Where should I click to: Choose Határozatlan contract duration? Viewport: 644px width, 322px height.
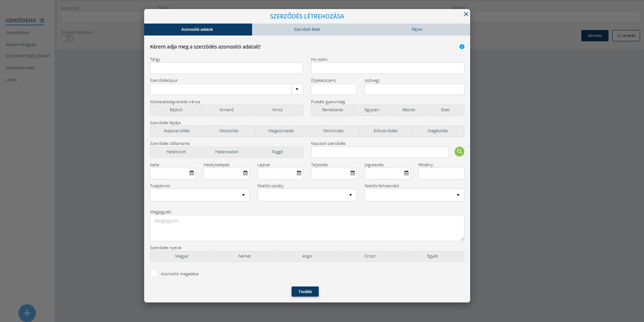pos(227,152)
